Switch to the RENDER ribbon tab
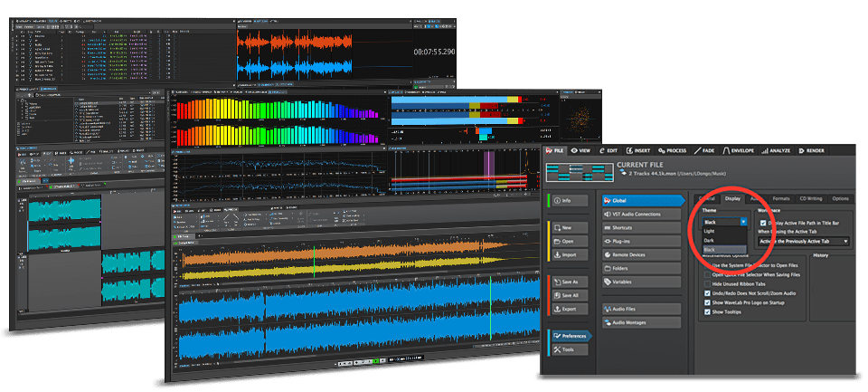868x392 pixels. tap(812, 150)
